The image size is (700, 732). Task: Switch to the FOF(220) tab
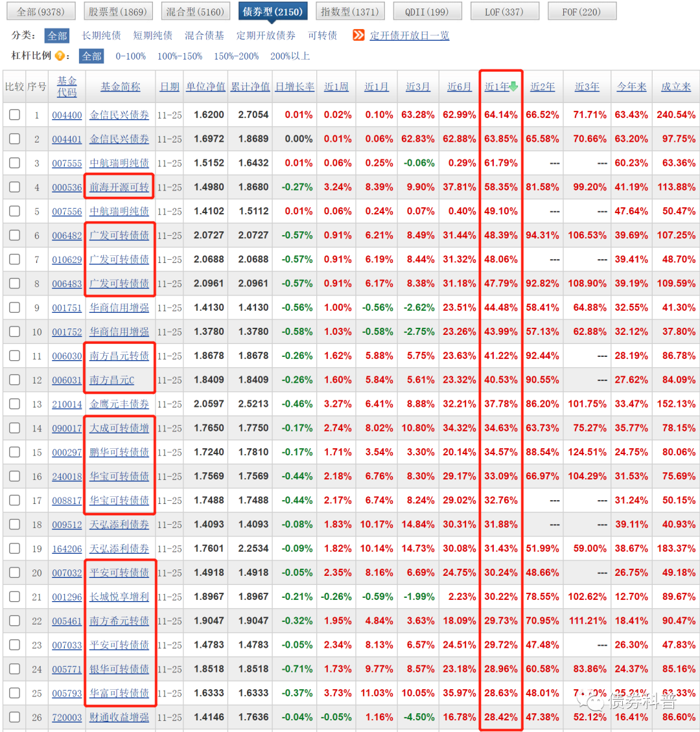(582, 12)
